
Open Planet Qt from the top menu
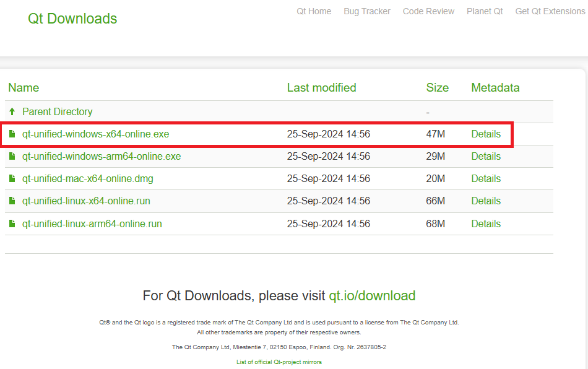pyautogui.click(x=485, y=11)
